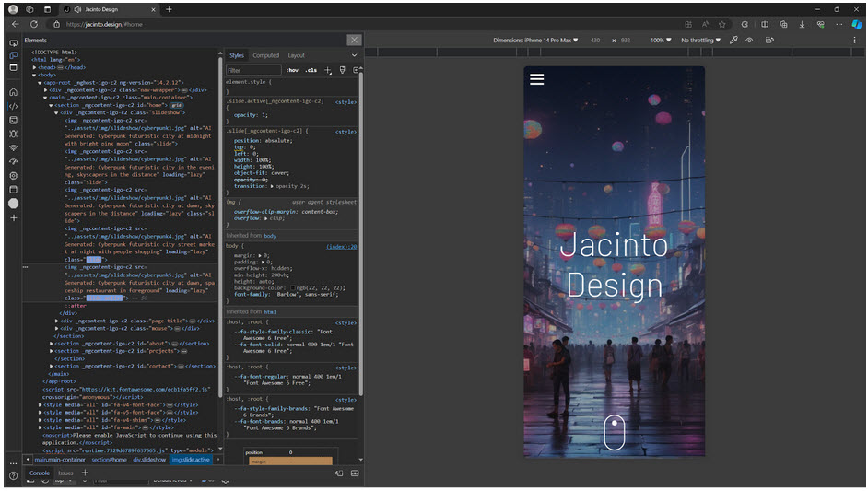Open the Memory tool icon
The width and height of the screenshot is (868, 491).
tap(13, 175)
